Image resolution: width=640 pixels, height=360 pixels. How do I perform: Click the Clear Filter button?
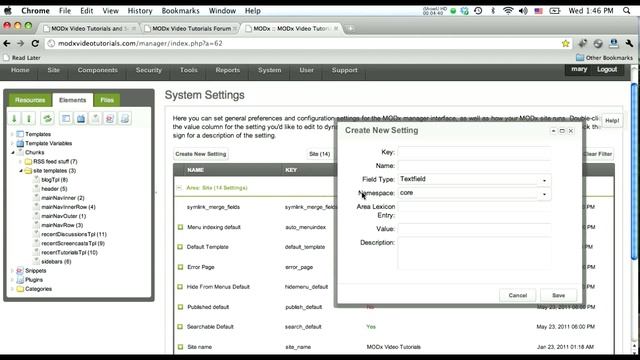598,154
